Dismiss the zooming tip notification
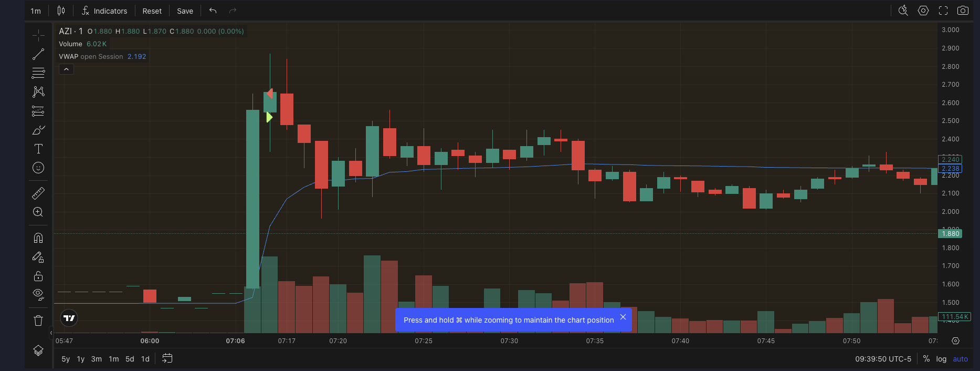 point(623,317)
